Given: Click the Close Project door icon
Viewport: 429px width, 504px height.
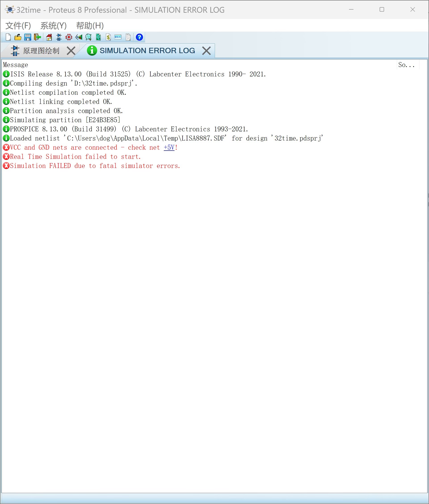Looking at the screenshot, I should 38,37.
